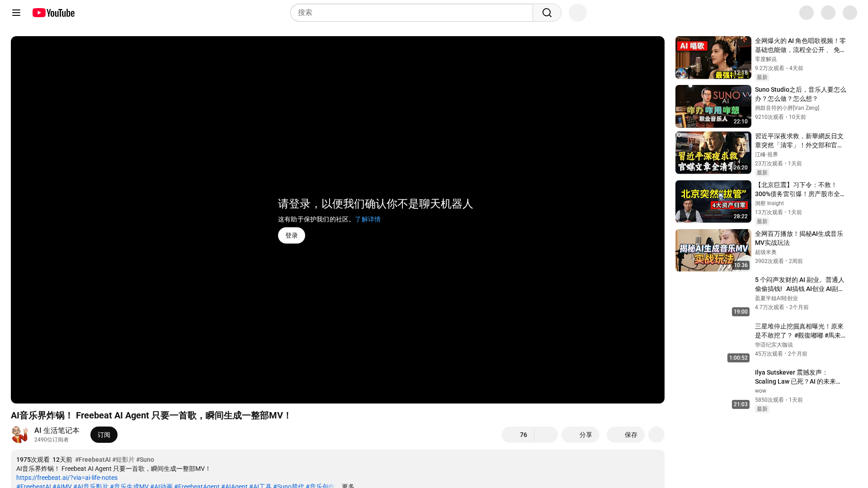868x488 pixels.
Task: Open more actions button beside 保存
Action: click(x=656, y=435)
